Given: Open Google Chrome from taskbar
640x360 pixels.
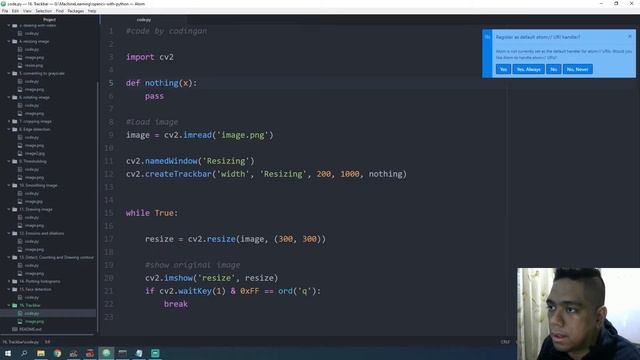Looking at the screenshot, I should (57, 353).
